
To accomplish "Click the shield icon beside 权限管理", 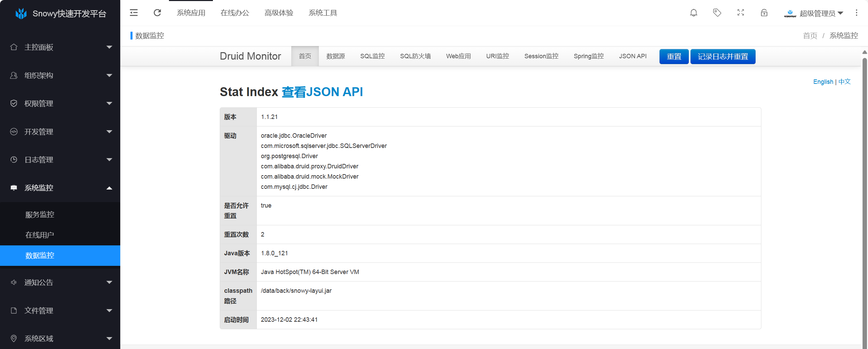I will (x=14, y=103).
